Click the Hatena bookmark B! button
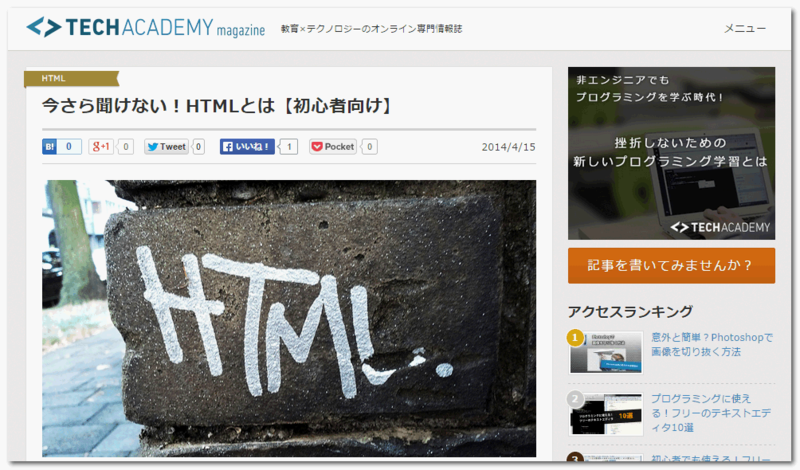The height and width of the screenshot is (470, 800). tap(49, 147)
